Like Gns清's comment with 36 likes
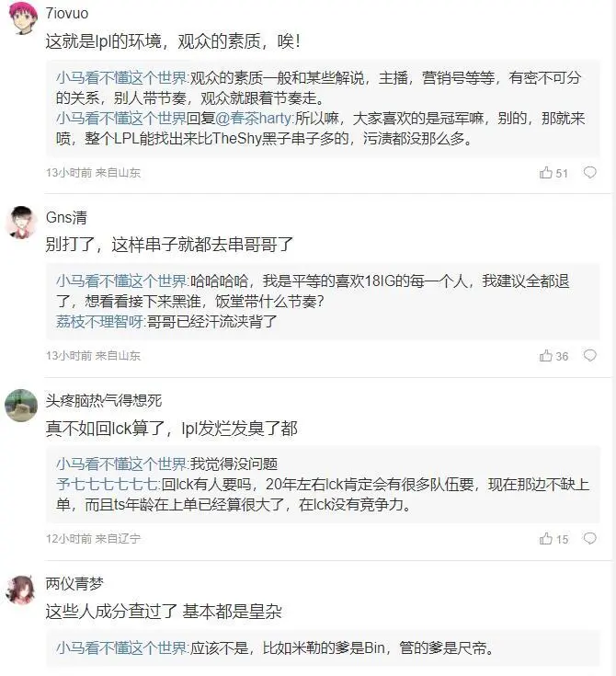Image resolution: width=616 pixels, height=676 pixels. [546, 356]
